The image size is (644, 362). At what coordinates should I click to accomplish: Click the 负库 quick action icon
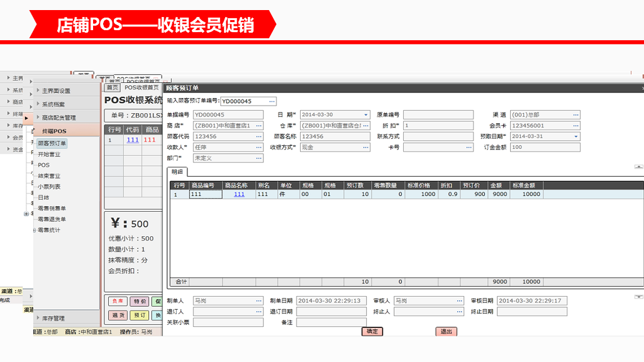click(118, 300)
